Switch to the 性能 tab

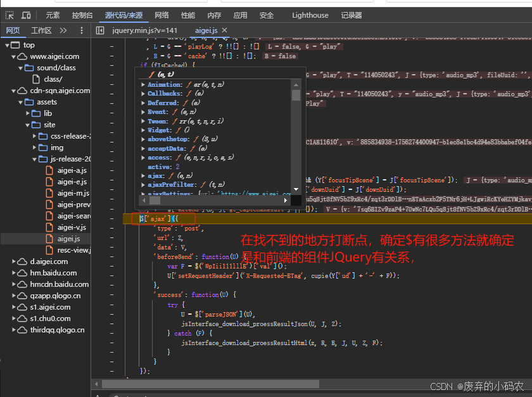point(188,15)
